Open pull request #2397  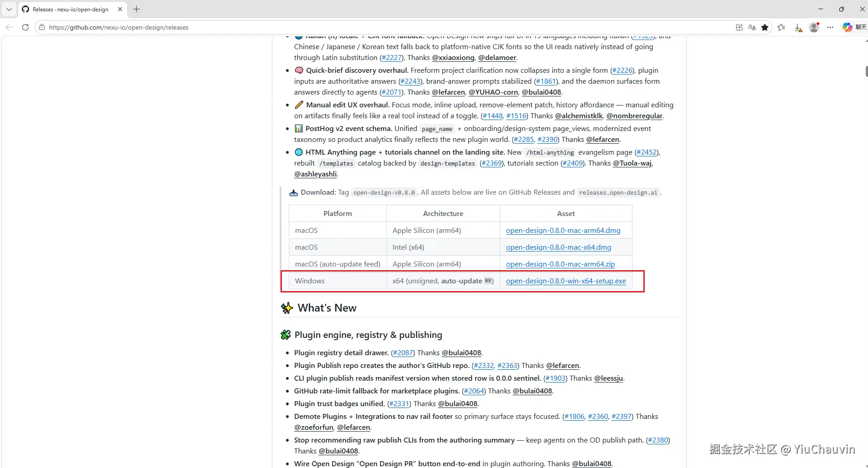[x=622, y=417]
